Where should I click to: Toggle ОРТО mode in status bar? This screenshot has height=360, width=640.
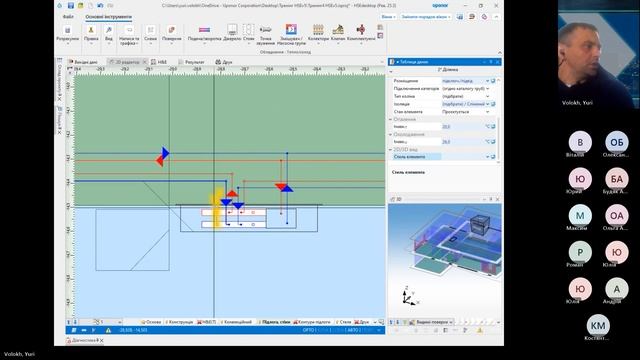pos(309,330)
